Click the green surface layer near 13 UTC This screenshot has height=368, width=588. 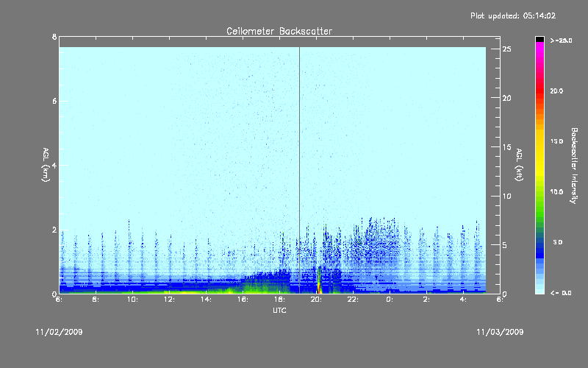pyautogui.click(x=187, y=291)
